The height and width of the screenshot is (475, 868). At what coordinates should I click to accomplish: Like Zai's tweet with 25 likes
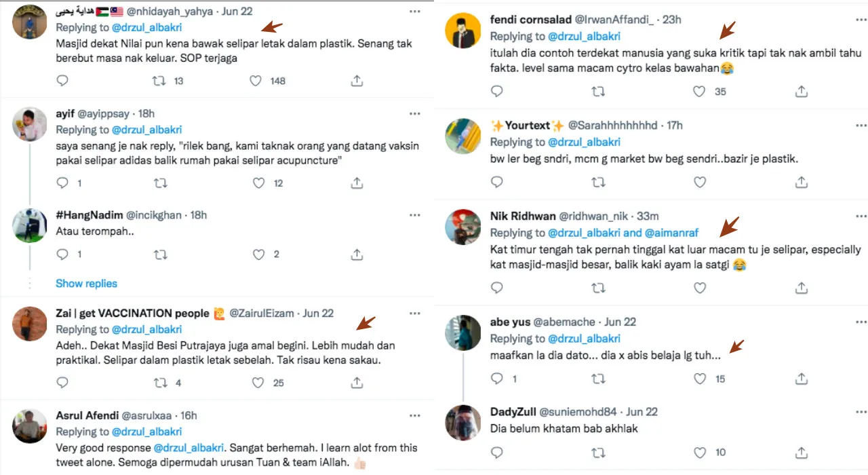coord(258,383)
